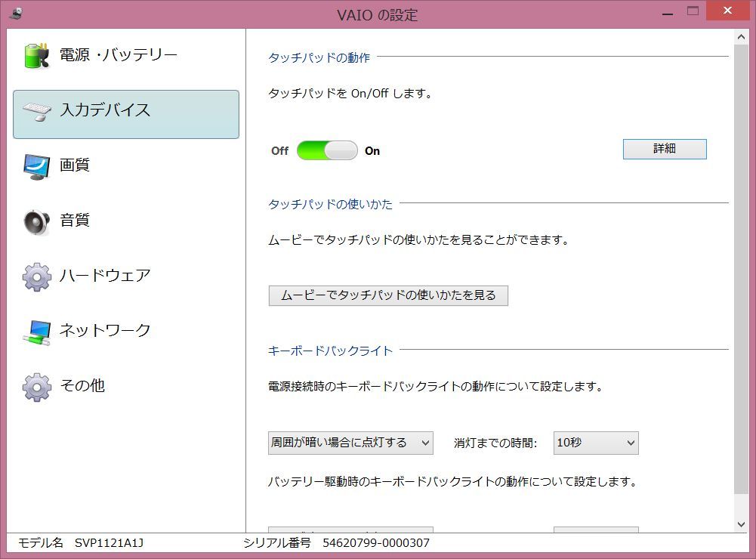756x559 pixels.
Task: Click the network computer icon for ネットワーク
Action: pos(37,332)
